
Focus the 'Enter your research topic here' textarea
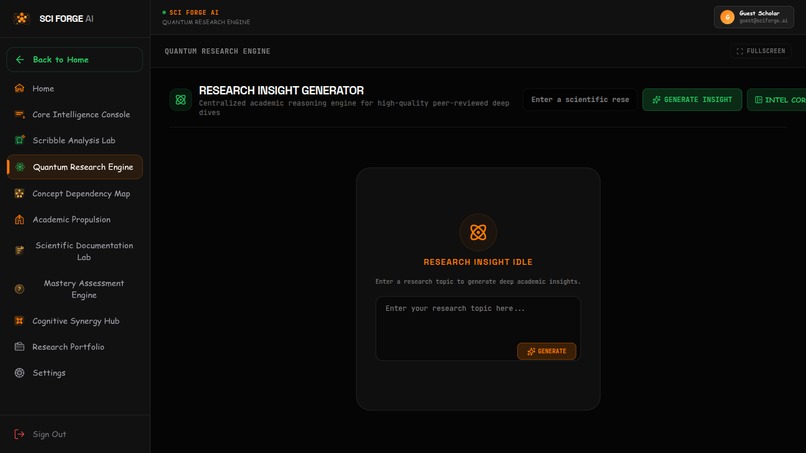click(478, 329)
